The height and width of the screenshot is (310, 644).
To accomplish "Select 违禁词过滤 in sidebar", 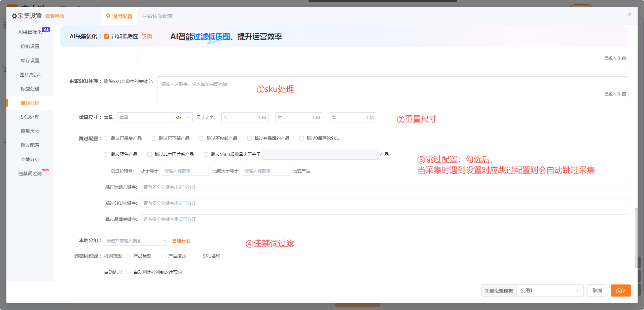I will click(x=30, y=173).
